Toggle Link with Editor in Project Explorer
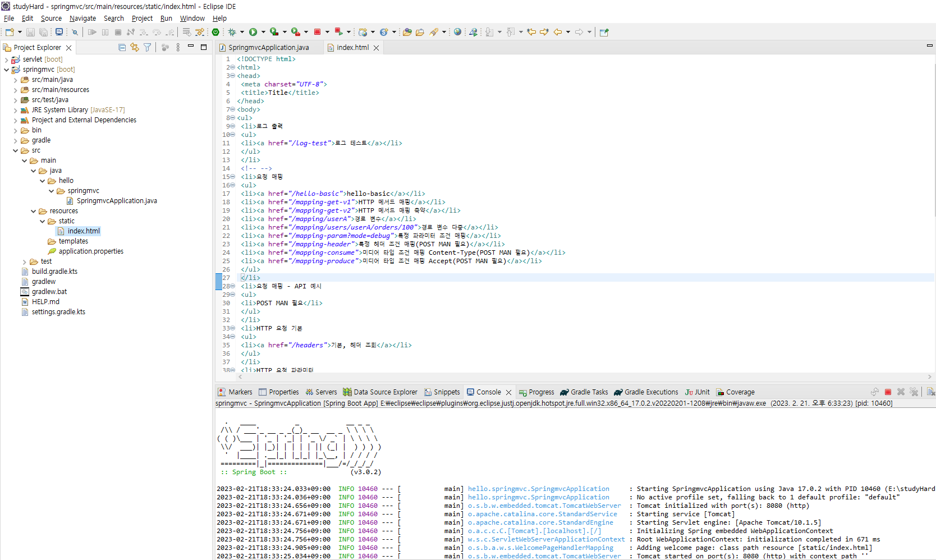 click(135, 48)
